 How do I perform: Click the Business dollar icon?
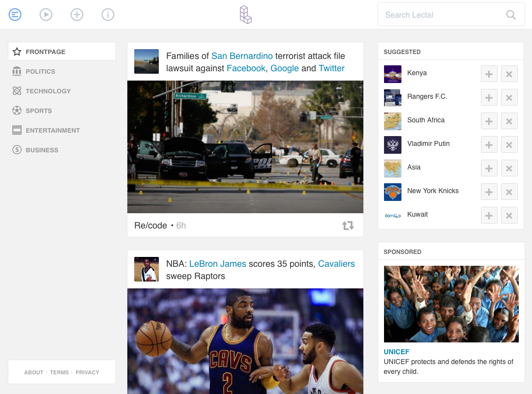17,150
